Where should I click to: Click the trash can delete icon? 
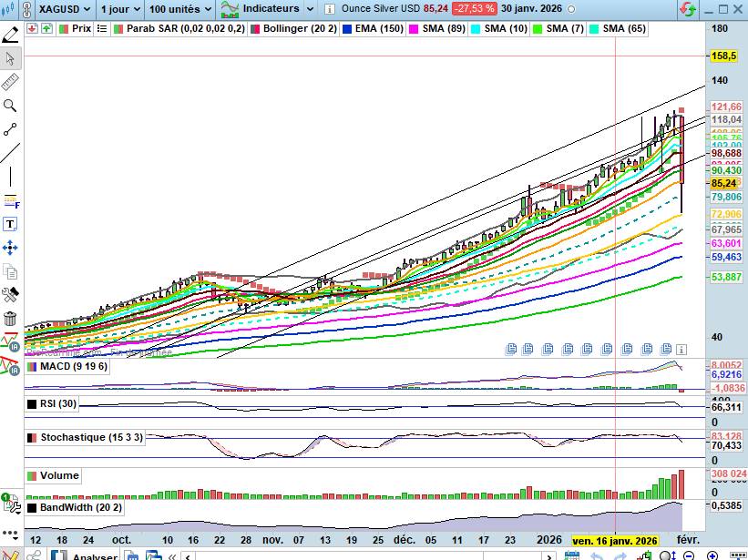[10, 318]
